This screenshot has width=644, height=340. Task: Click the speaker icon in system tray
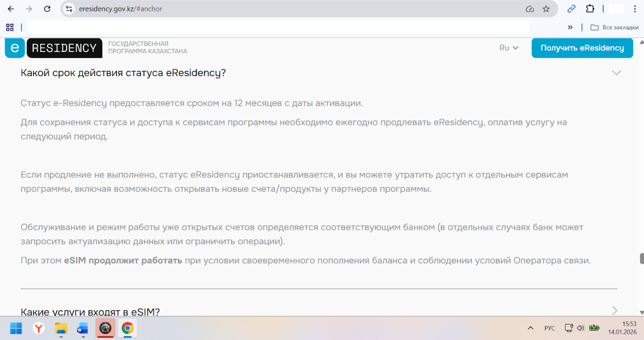click(581, 328)
